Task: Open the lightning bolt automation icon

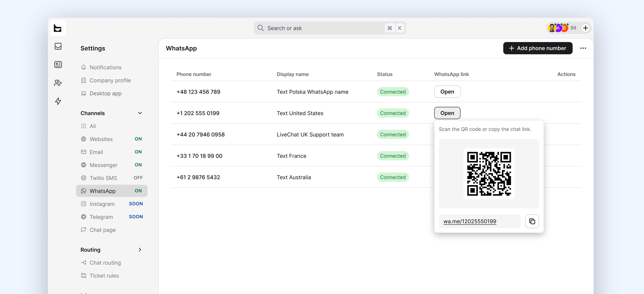Action: click(x=58, y=101)
